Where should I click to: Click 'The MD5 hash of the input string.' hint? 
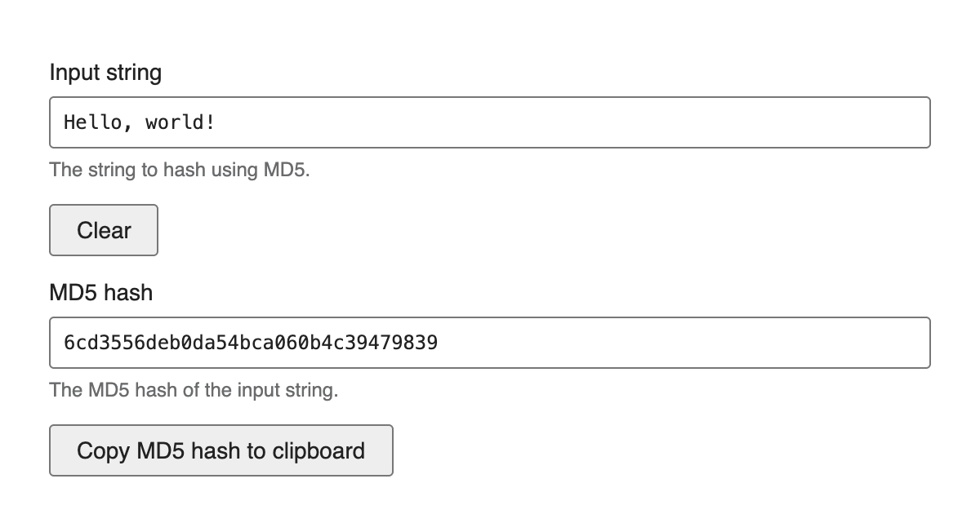tap(194, 390)
